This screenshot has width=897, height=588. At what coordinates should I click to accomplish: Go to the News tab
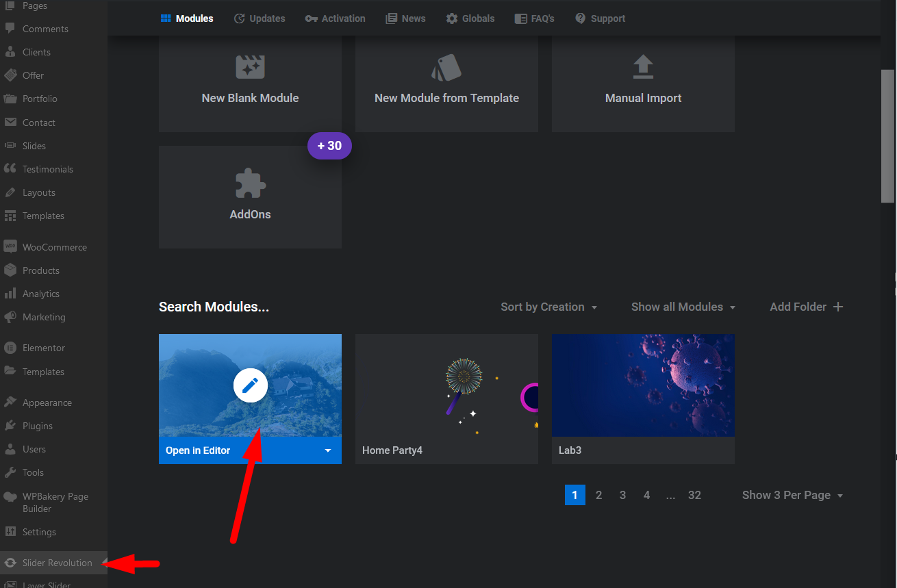pos(405,18)
